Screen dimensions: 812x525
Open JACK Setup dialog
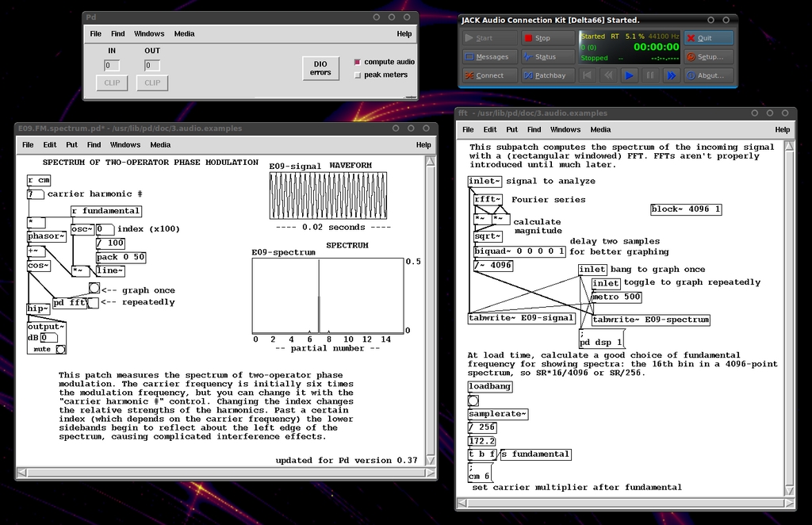[708, 56]
